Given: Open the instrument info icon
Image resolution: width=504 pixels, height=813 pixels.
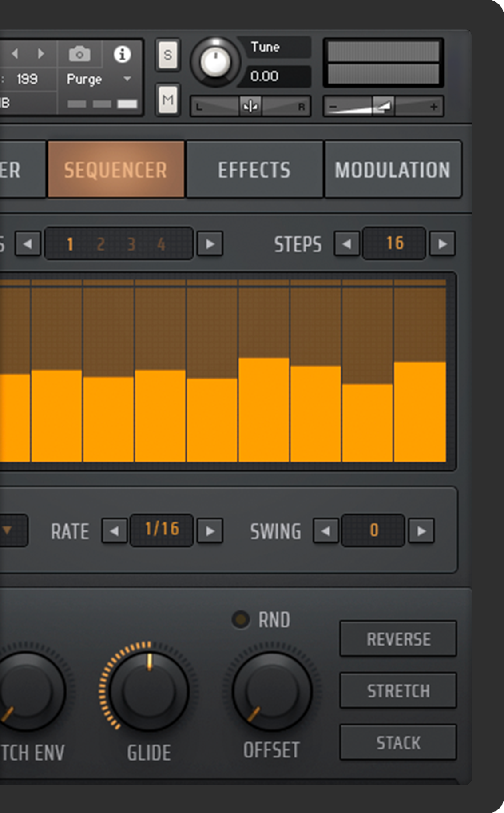Looking at the screenshot, I should 122,54.
